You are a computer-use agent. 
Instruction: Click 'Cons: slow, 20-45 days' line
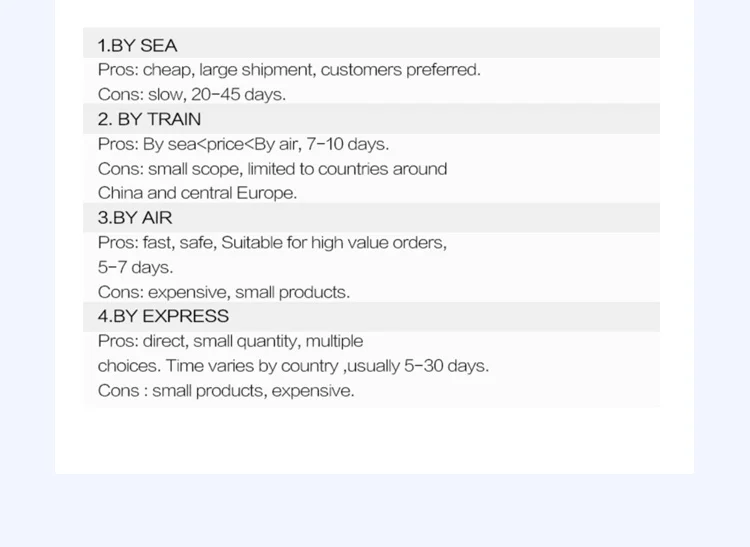pos(192,94)
